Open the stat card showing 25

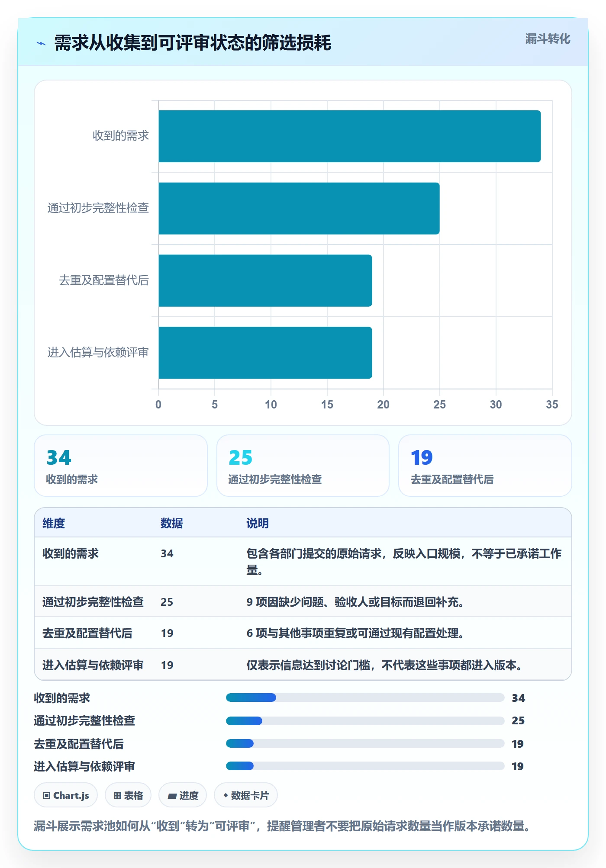303,466
